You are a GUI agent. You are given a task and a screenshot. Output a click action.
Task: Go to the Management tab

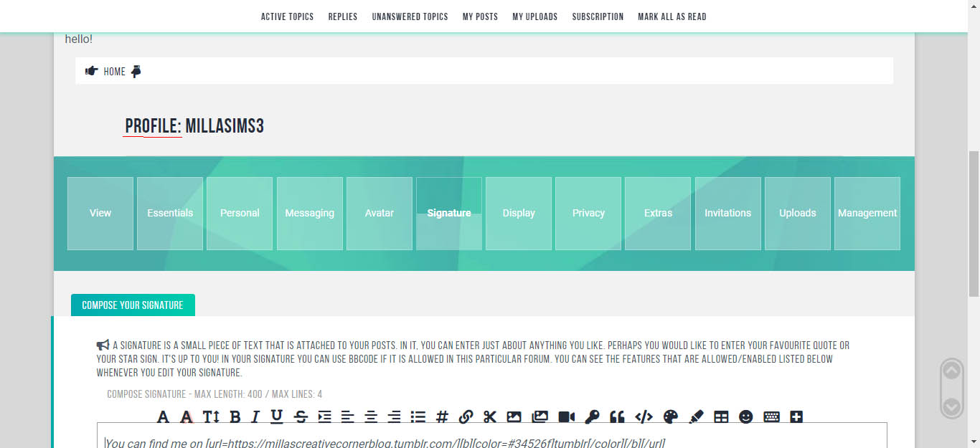[867, 214]
